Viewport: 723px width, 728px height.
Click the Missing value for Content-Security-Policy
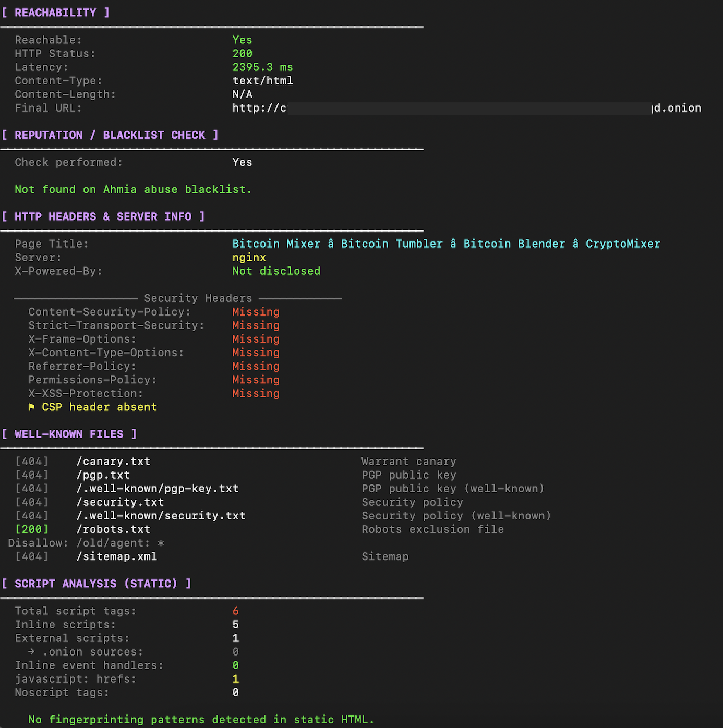tap(256, 312)
